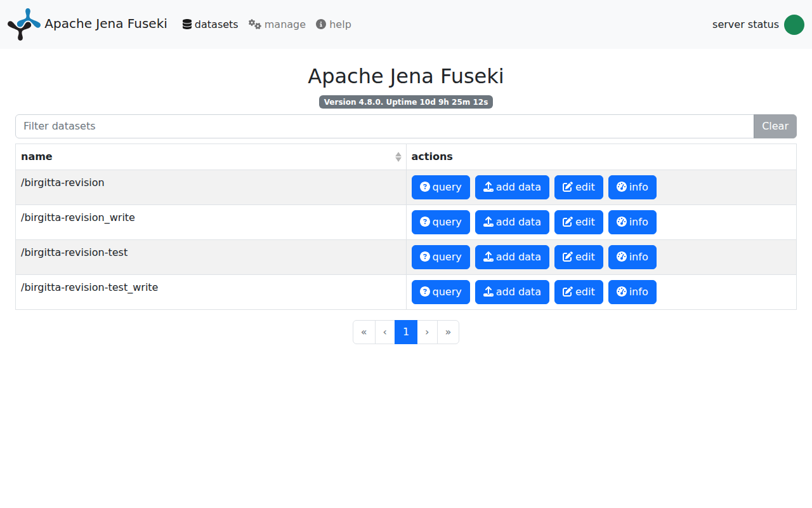
Task: Edit the /birgitta-revision-test dataset
Action: (x=578, y=257)
